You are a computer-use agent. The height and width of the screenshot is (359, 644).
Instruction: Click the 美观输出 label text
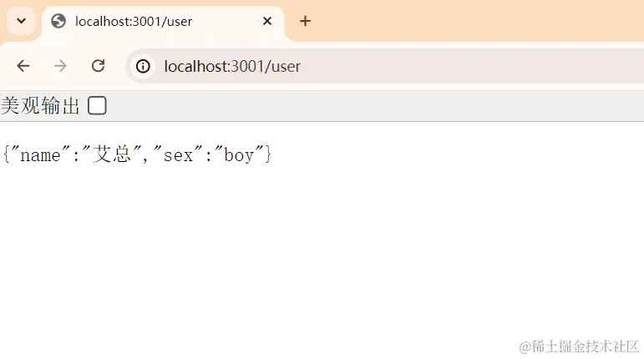pyautogui.click(x=40, y=105)
